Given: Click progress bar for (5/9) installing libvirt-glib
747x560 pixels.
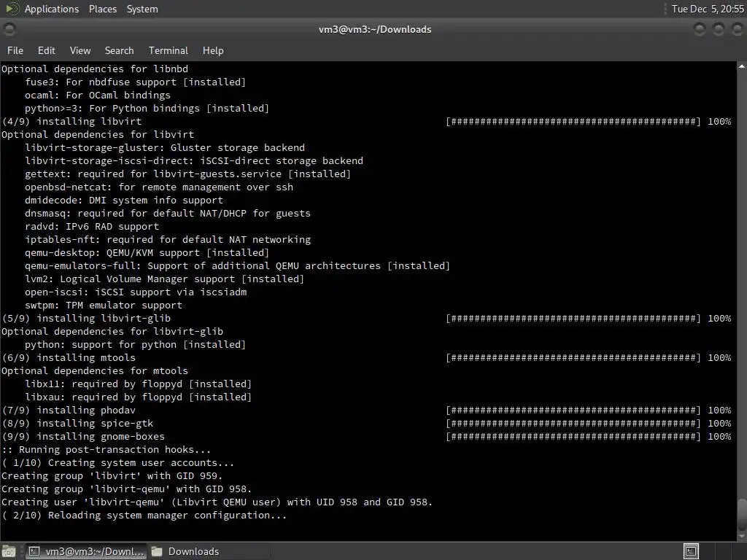Looking at the screenshot, I should pos(573,319).
